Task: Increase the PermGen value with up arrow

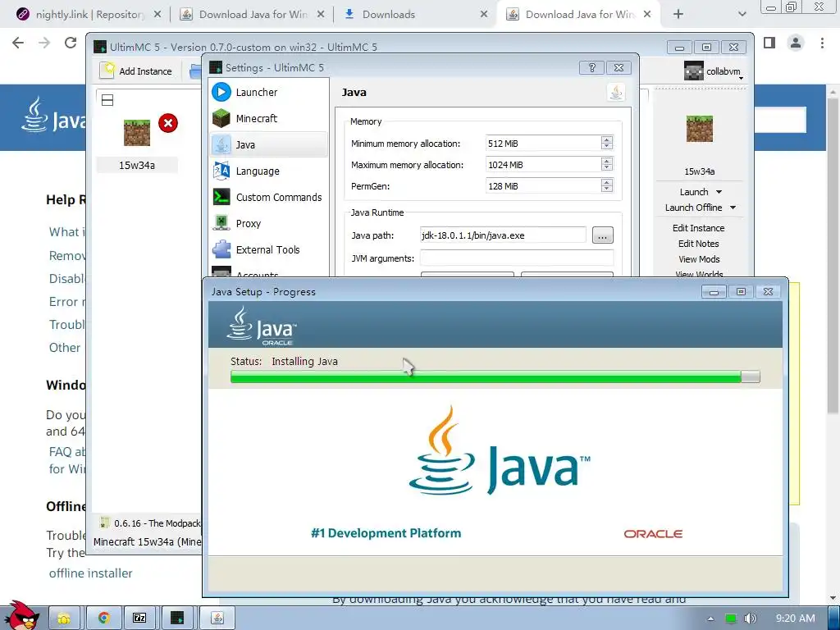Action: tap(606, 182)
